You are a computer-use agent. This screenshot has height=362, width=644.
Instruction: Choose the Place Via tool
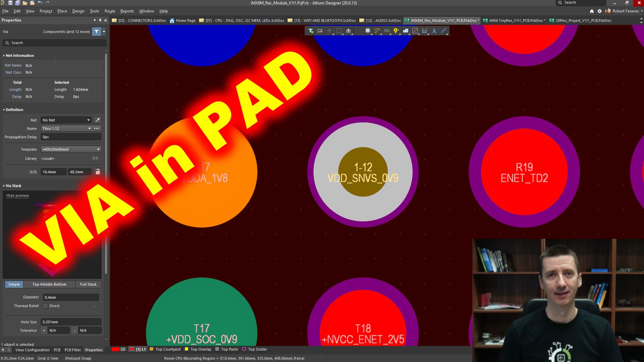(x=396, y=31)
